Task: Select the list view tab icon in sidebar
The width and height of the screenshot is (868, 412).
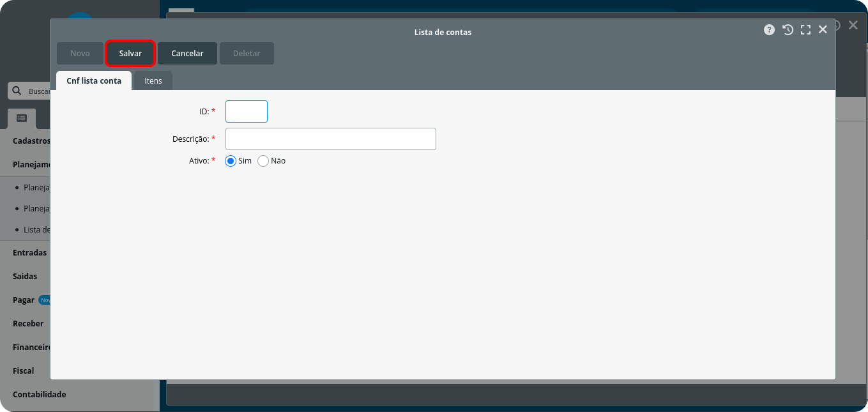Action: click(22, 118)
